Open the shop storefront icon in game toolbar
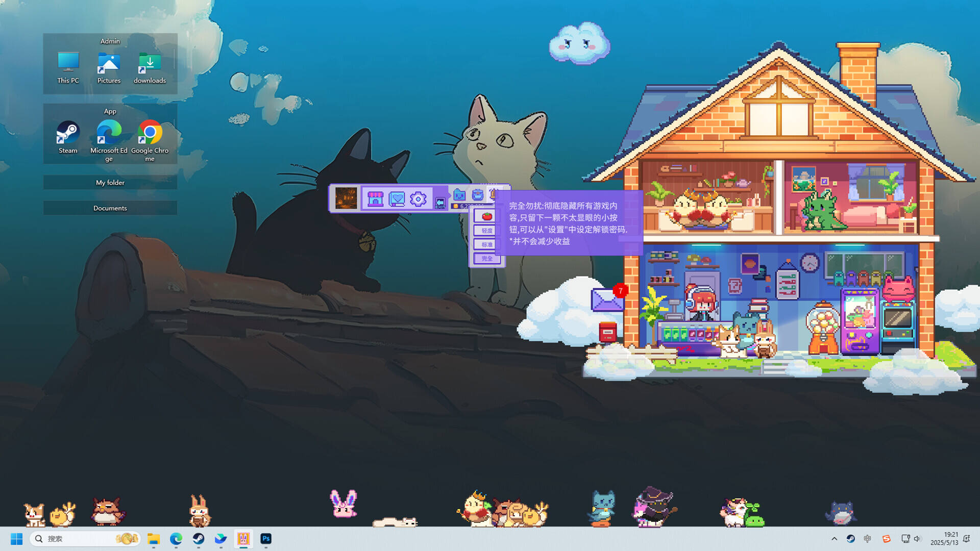Screen dimensions: 980x551 (375, 198)
